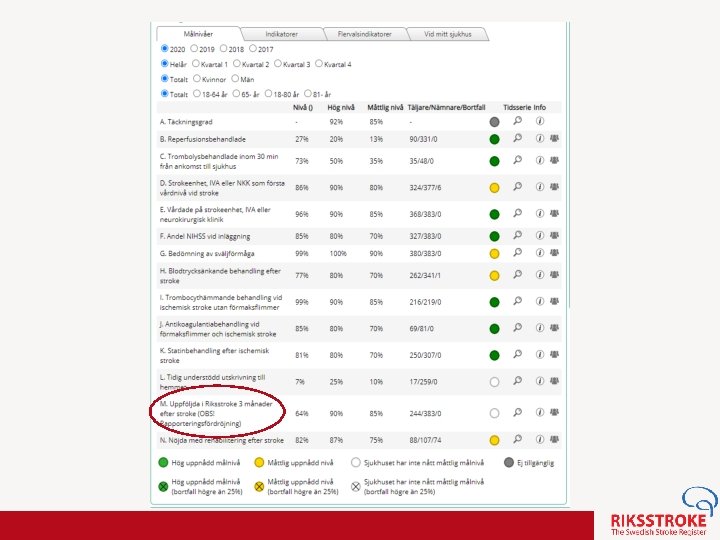Show info for K. Statinbehandling

tap(540, 354)
